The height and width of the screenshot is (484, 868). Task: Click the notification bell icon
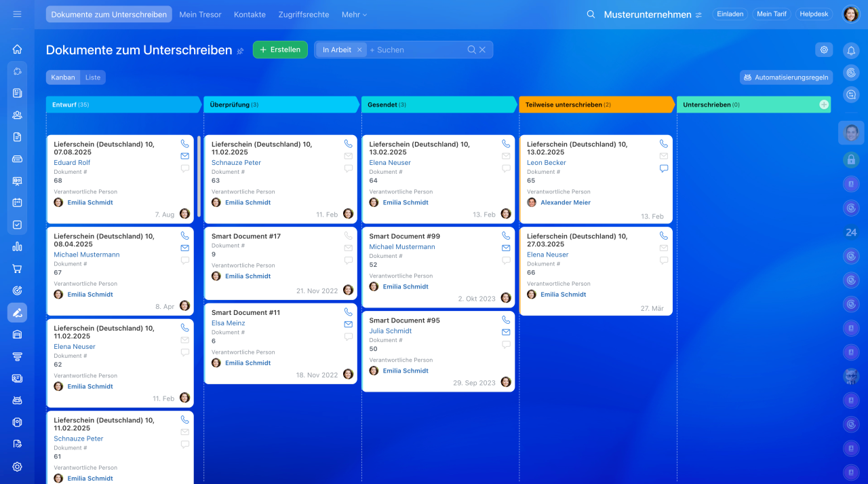pos(851,50)
